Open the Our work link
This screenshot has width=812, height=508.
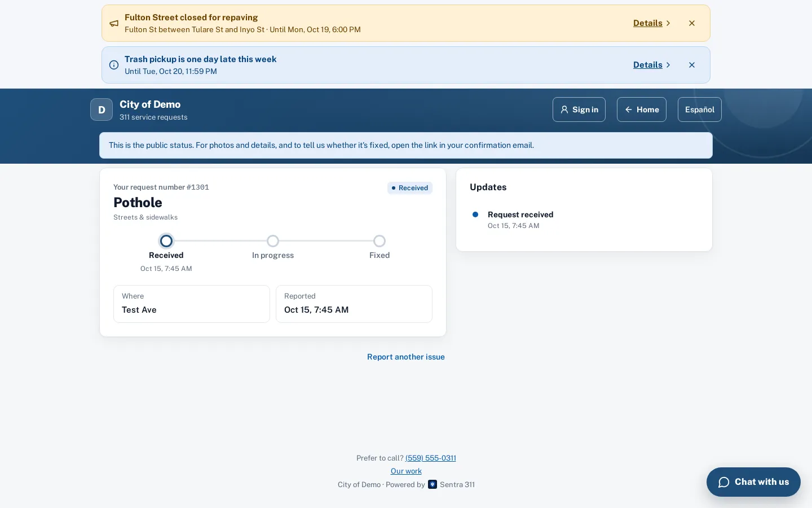click(x=406, y=471)
